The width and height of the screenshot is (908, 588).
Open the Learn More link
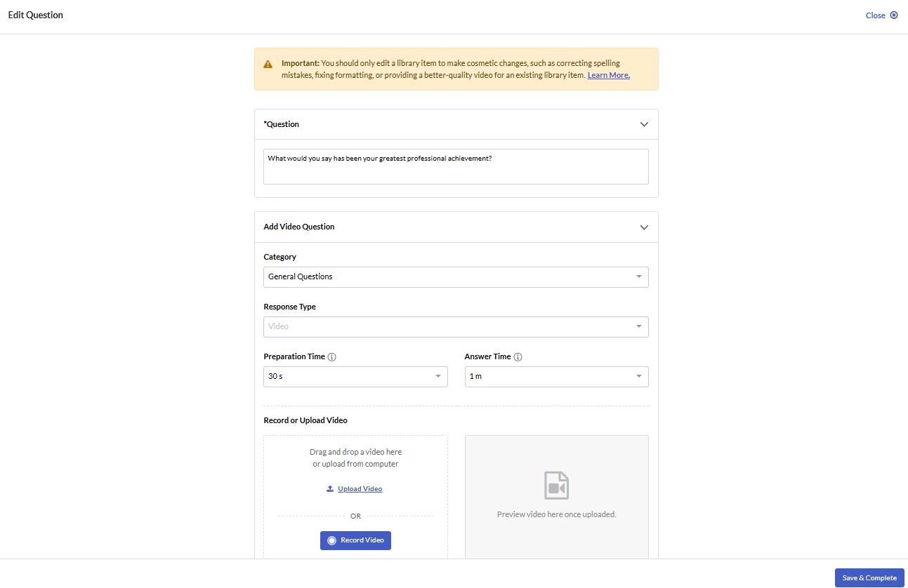[609, 76]
